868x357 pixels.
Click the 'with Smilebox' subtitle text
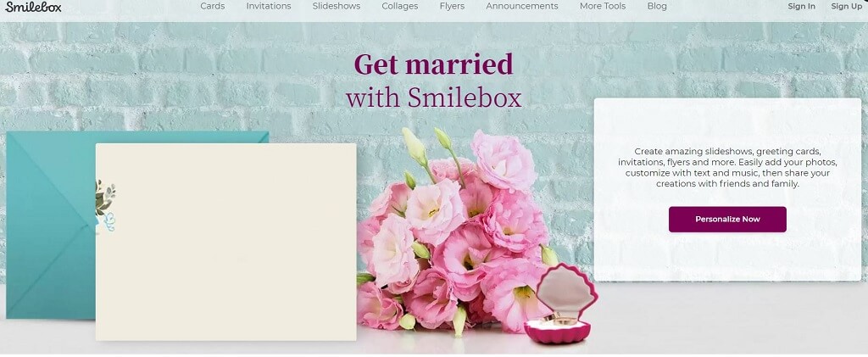coord(433,98)
